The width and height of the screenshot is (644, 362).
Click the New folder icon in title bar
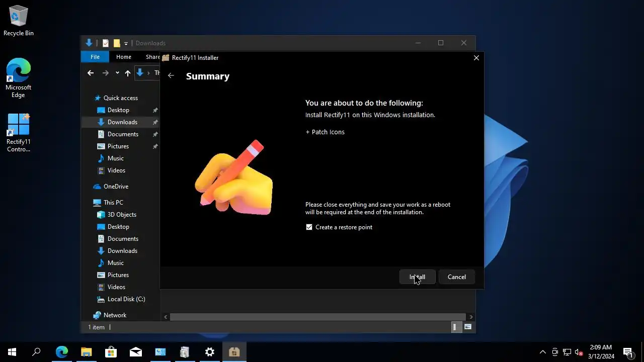(117, 43)
